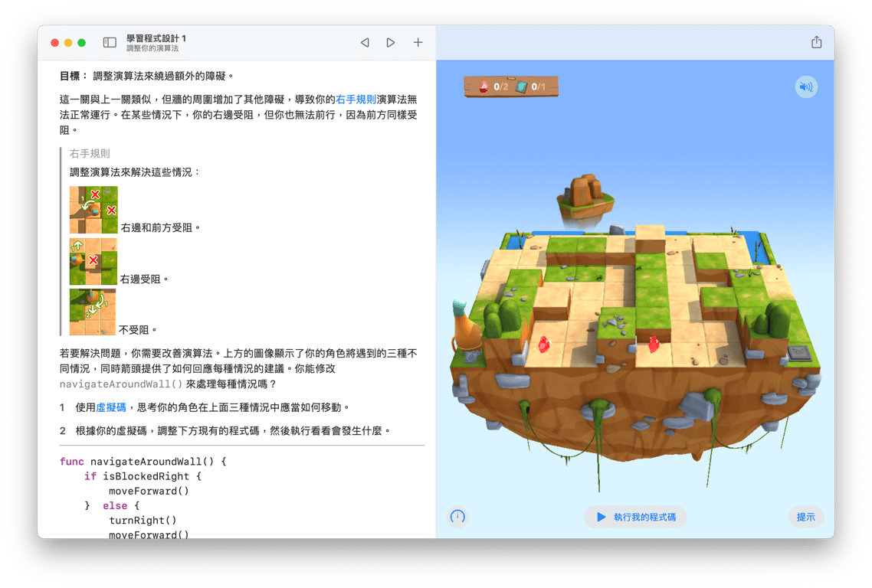Run the code with 執行我的程式碼 button
The image size is (872, 588).
click(x=635, y=517)
